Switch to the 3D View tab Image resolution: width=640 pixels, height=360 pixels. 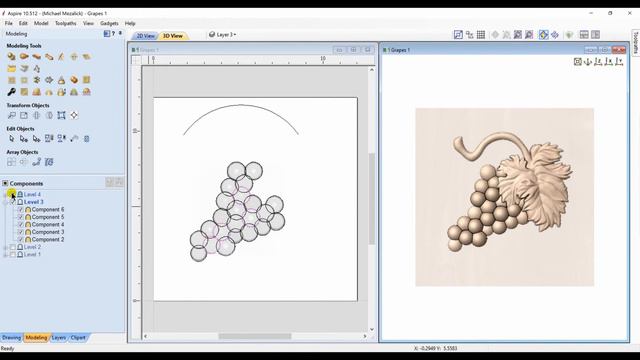[173, 36]
